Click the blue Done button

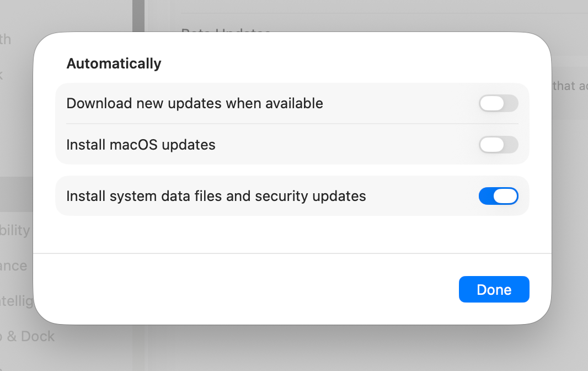coord(494,289)
